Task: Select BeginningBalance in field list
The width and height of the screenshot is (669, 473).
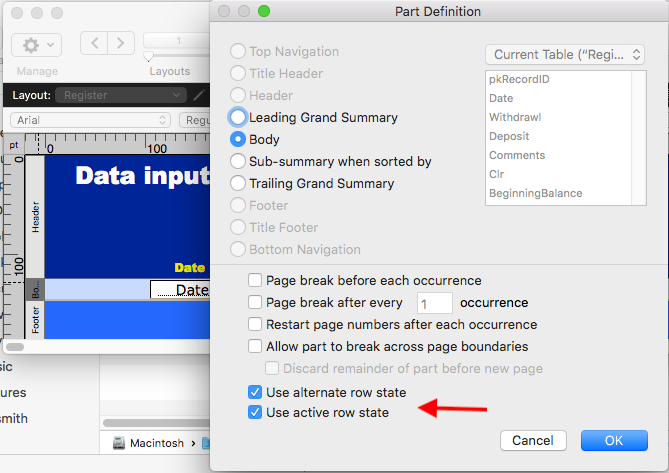Action: (x=535, y=193)
